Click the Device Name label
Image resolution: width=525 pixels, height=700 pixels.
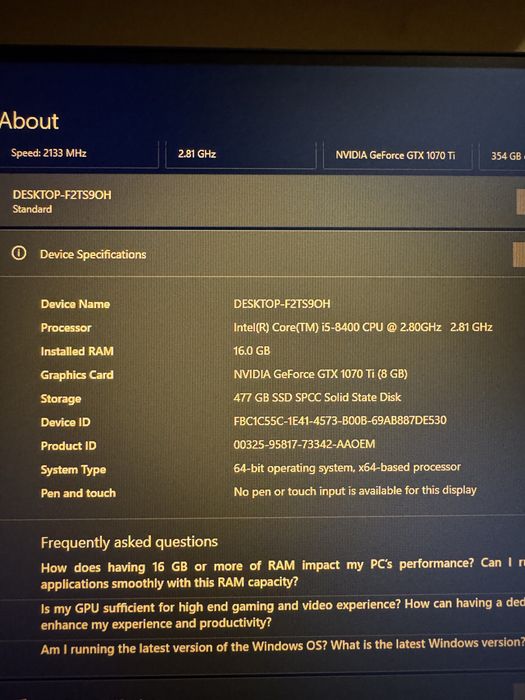pyautogui.click(x=75, y=304)
